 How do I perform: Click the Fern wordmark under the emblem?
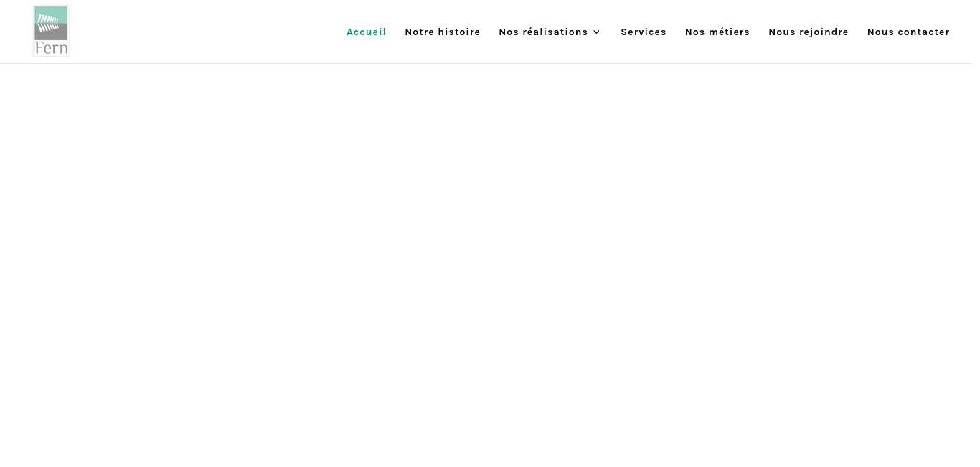point(51,48)
